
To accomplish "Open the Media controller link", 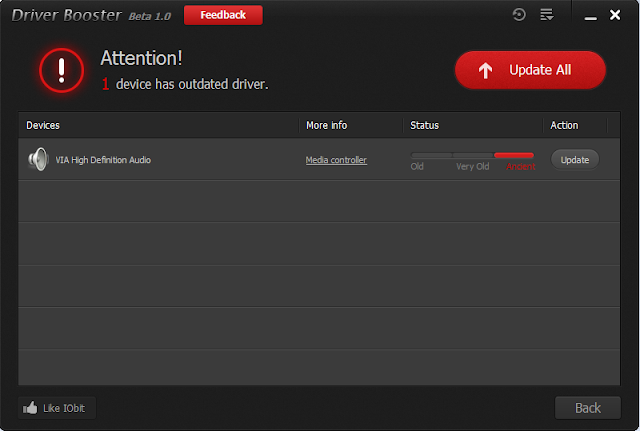I will coord(336,160).
